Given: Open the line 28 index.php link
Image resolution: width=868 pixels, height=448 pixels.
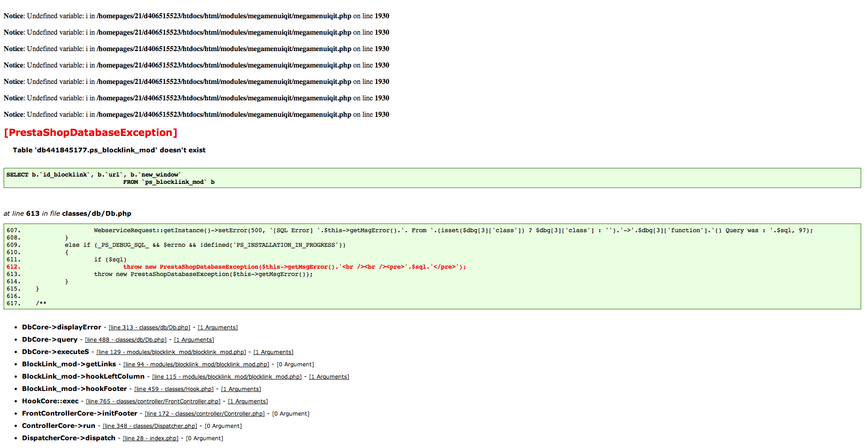Looking at the screenshot, I should click(x=151, y=438).
